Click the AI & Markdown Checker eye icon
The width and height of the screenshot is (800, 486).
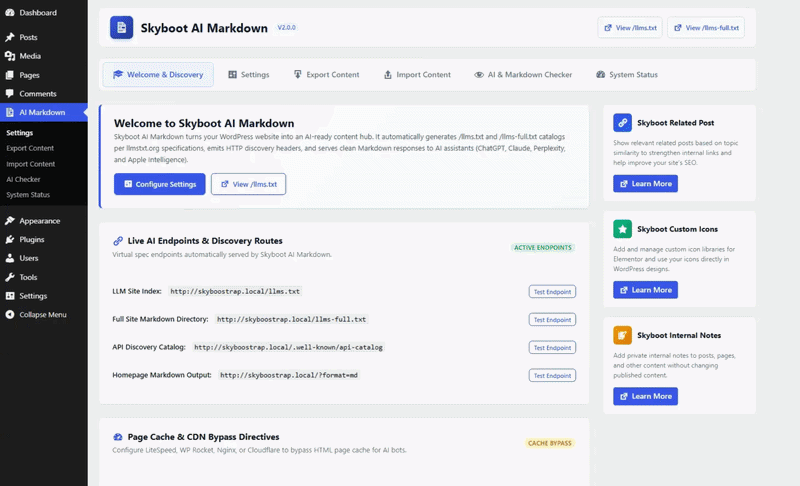[479, 74]
